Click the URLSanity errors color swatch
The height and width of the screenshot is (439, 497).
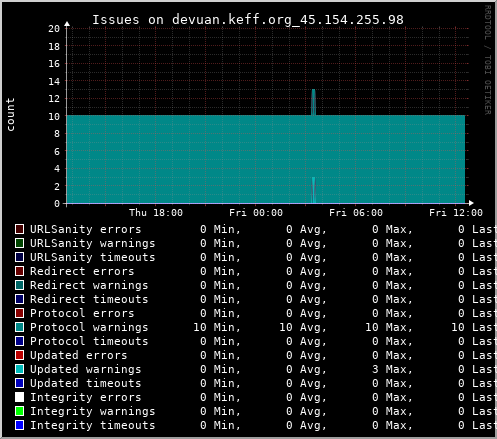coord(19,229)
